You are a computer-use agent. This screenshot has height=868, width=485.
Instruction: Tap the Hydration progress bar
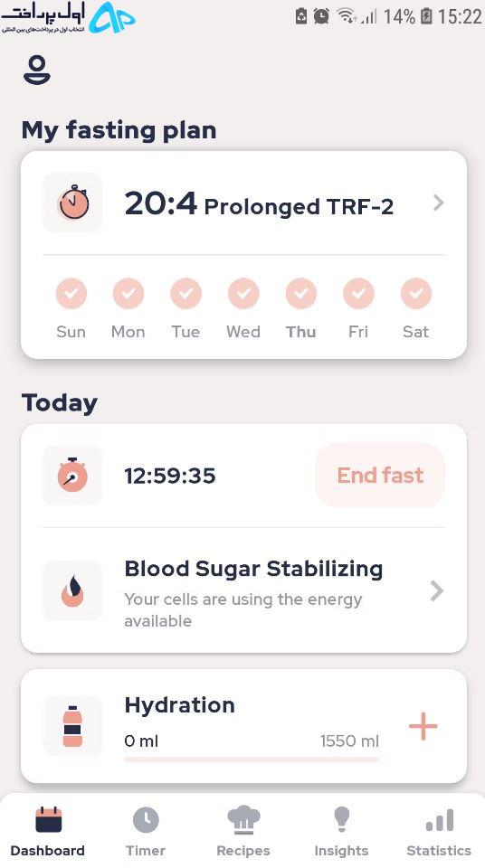(252, 759)
